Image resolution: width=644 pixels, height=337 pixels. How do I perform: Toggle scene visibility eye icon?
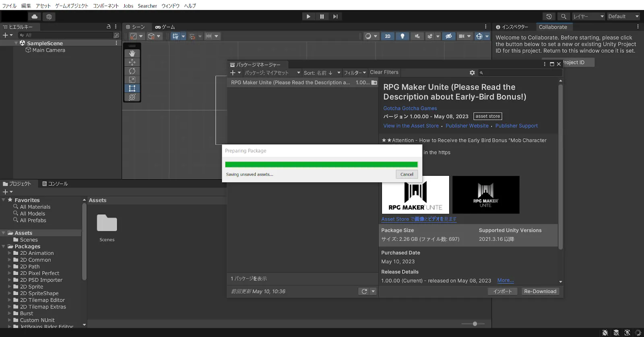[448, 36]
